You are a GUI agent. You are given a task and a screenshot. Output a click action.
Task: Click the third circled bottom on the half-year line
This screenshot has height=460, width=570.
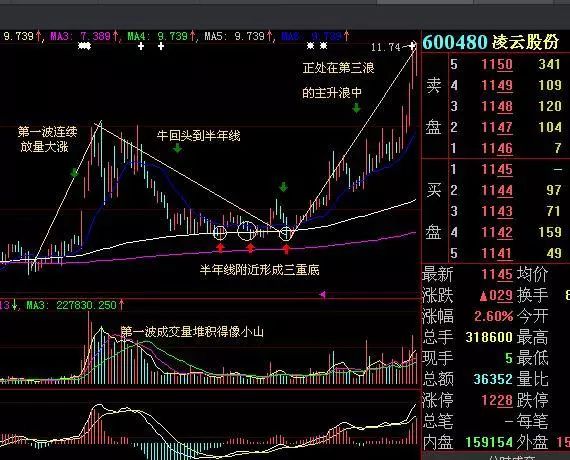(286, 233)
